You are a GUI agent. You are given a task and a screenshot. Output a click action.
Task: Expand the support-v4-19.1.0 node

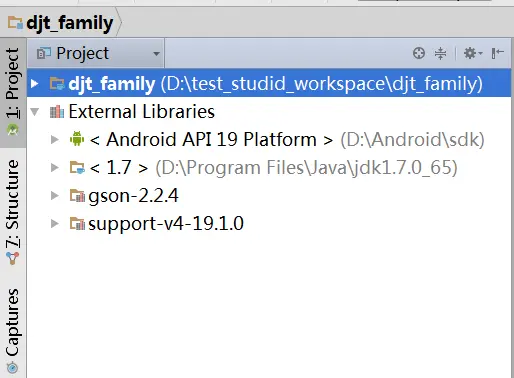coord(54,223)
